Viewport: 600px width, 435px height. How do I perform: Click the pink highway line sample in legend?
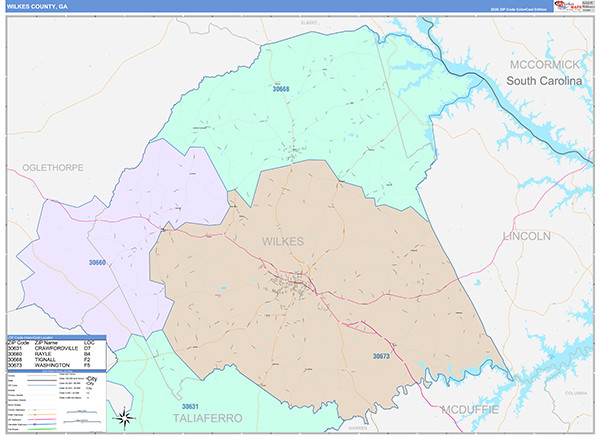pos(42,419)
